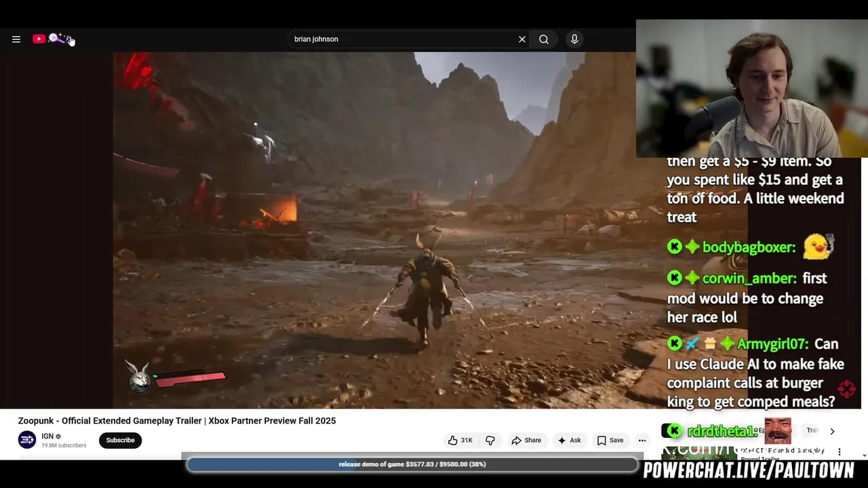Subscribe to the IGN channel

[x=120, y=441]
